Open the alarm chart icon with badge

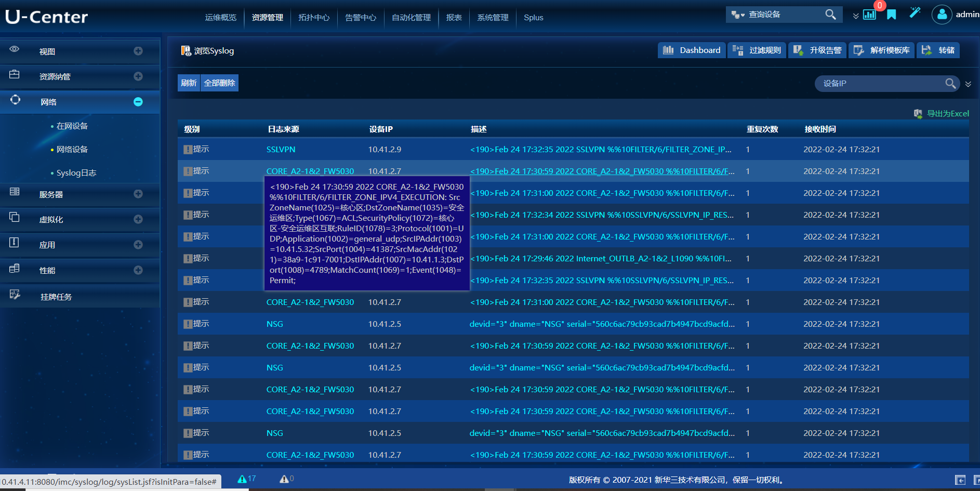(x=870, y=14)
